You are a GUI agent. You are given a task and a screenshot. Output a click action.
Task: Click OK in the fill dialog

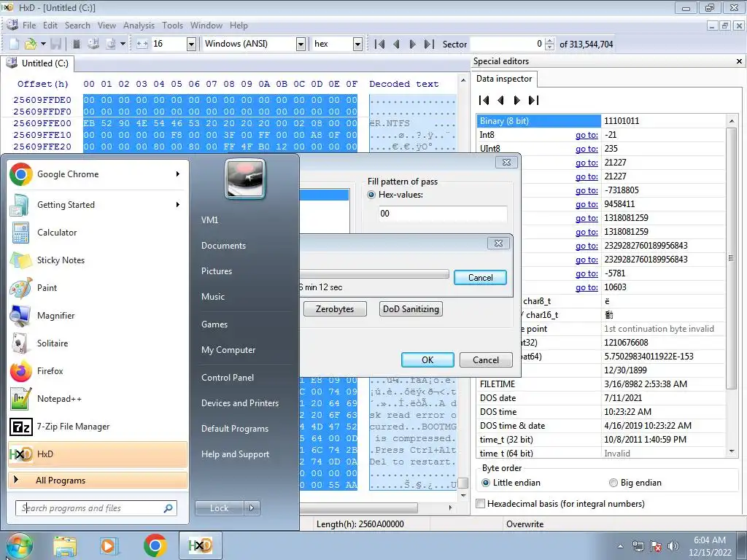point(427,360)
